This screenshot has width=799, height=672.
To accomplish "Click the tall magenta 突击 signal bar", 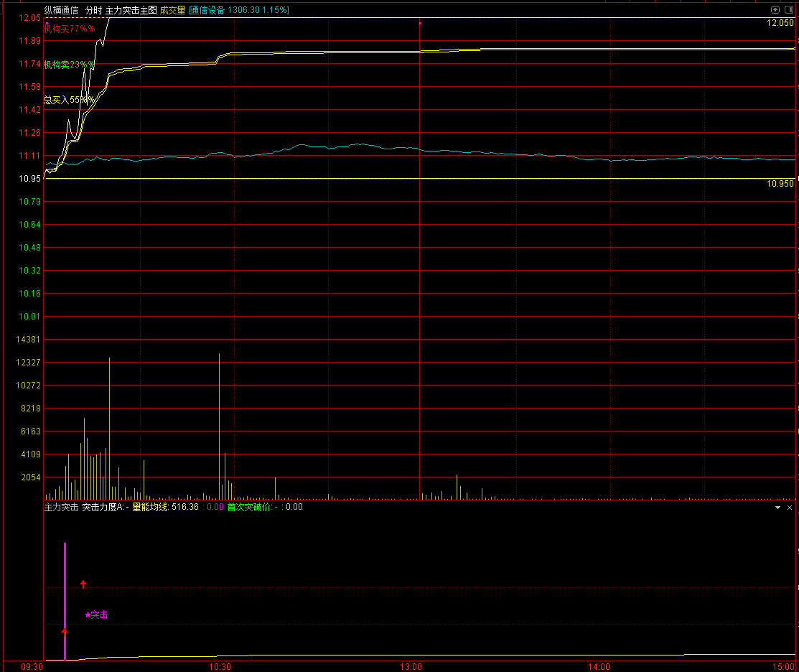I will (65, 589).
